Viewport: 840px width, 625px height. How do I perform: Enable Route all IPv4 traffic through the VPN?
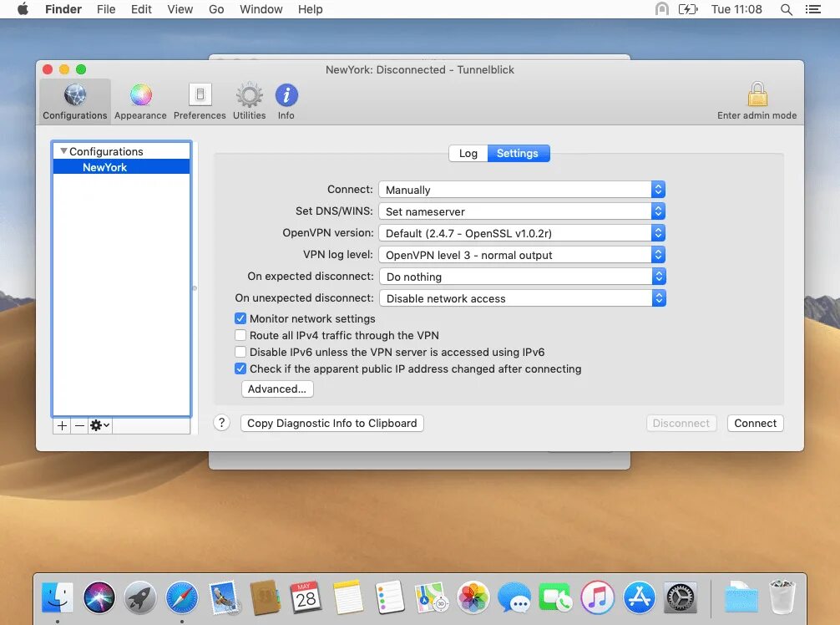coord(240,335)
